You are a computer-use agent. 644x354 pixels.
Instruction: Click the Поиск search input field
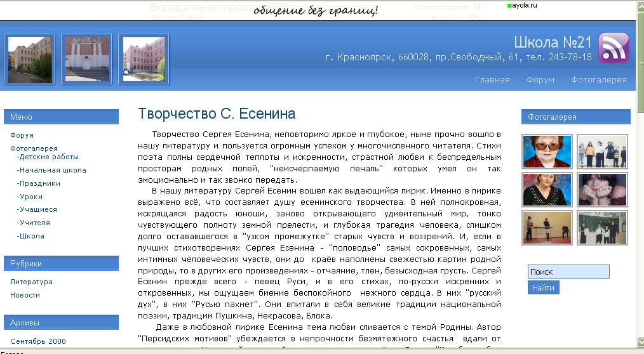568,272
